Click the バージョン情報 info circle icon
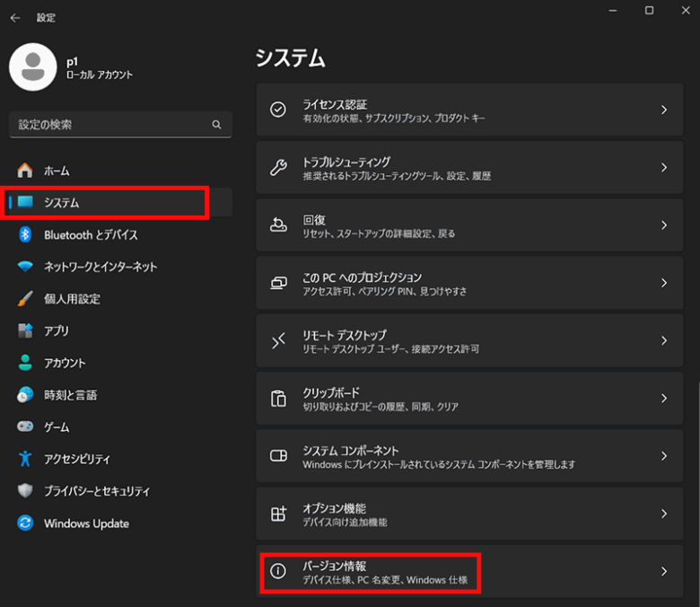700x607 pixels. coord(278,571)
